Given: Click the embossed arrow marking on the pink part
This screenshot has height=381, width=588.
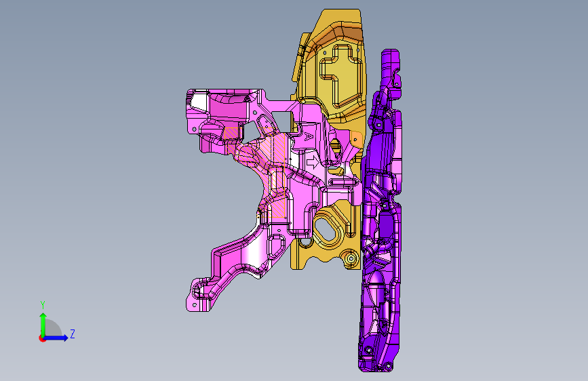Looking at the screenshot, I should click(312, 163).
